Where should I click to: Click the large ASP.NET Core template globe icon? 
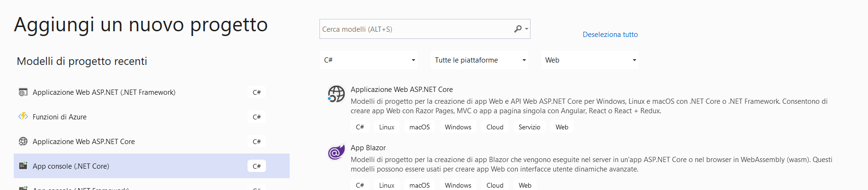[336, 94]
